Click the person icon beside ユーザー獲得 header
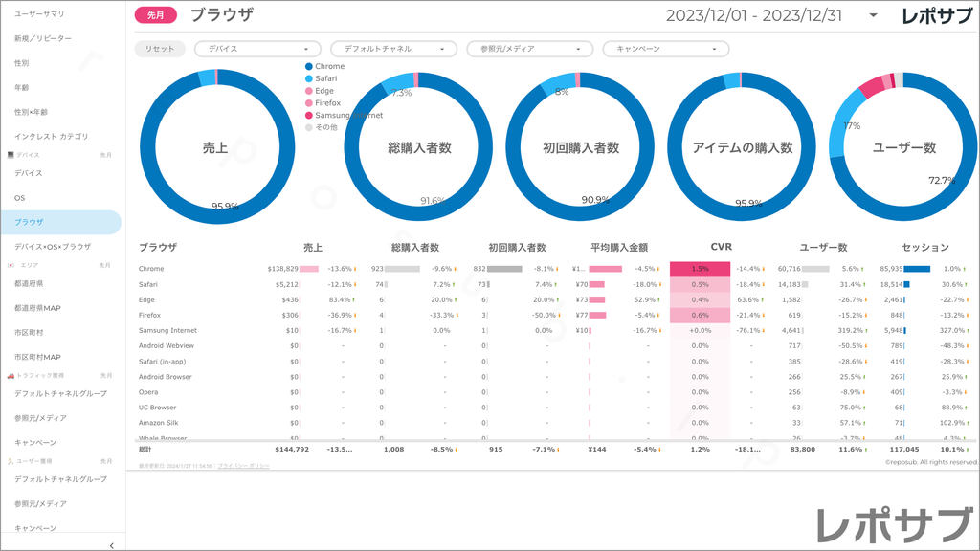Viewport: 980px width, 551px height. 10,461
